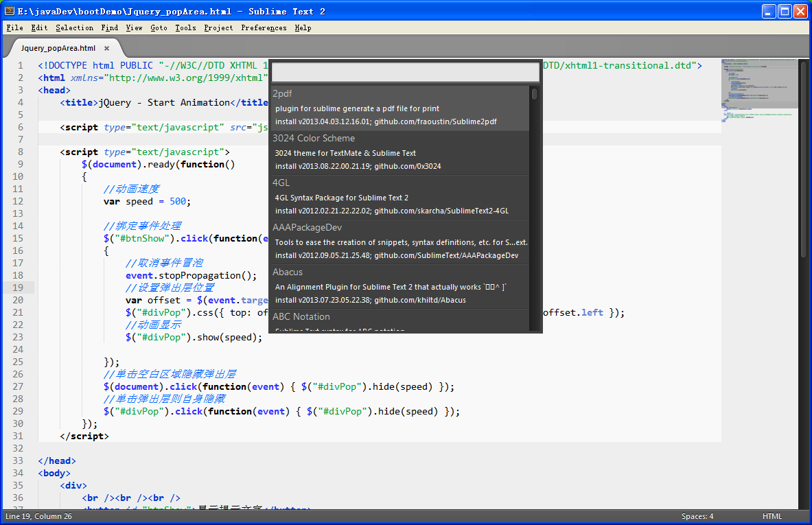Click the '<title>jQuery - Start Animation' line
812x525 pixels.
point(164,102)
